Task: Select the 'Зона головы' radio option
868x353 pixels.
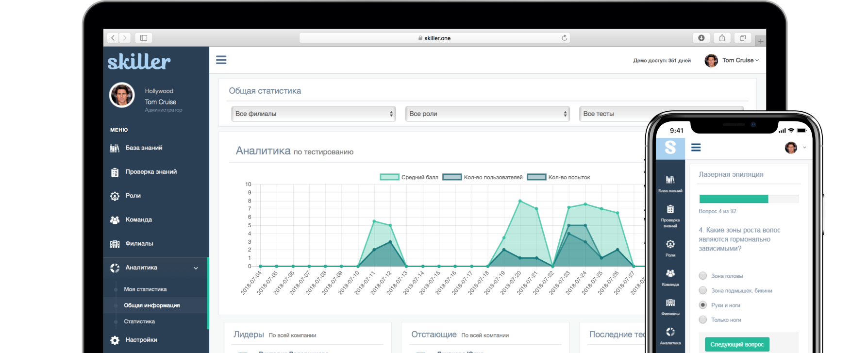Action: click(x=702, y=276)
